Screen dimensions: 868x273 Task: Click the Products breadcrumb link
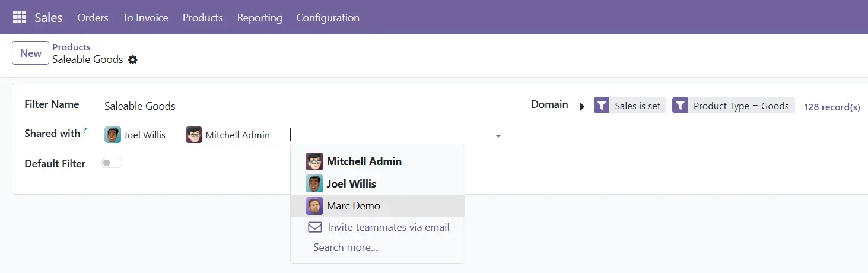point(71,47)
